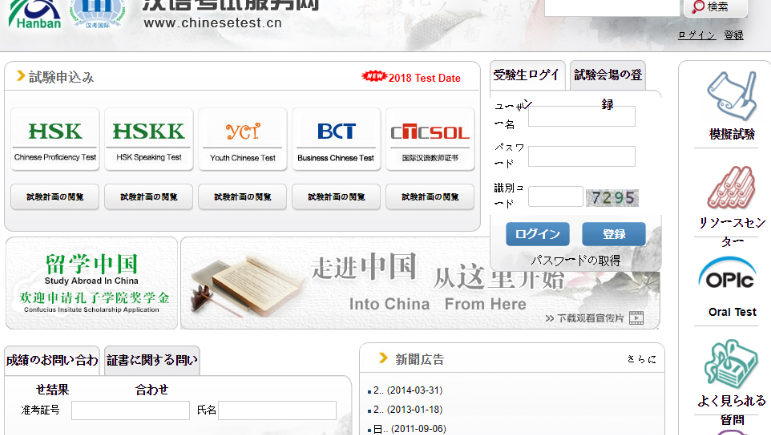
Task: Focus the 氏名 input field
Action: (277, 410)
